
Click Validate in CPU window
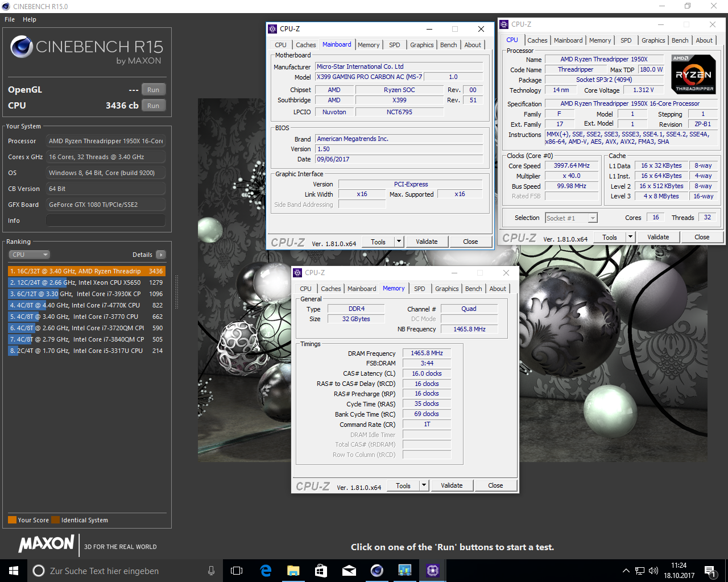(658, 237)
